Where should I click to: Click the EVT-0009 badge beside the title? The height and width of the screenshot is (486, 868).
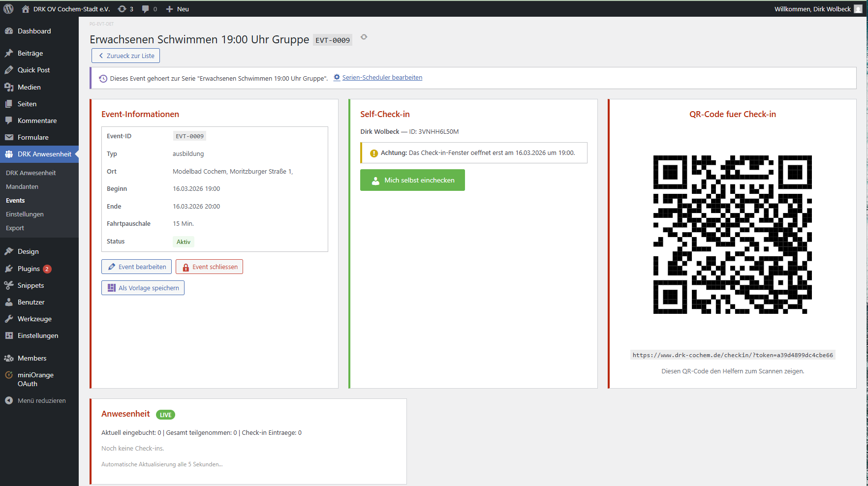(x=333, y=40)
